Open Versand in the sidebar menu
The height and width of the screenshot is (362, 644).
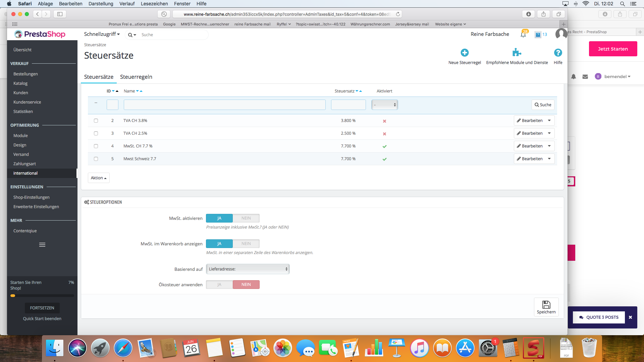[x=21, y=155]
